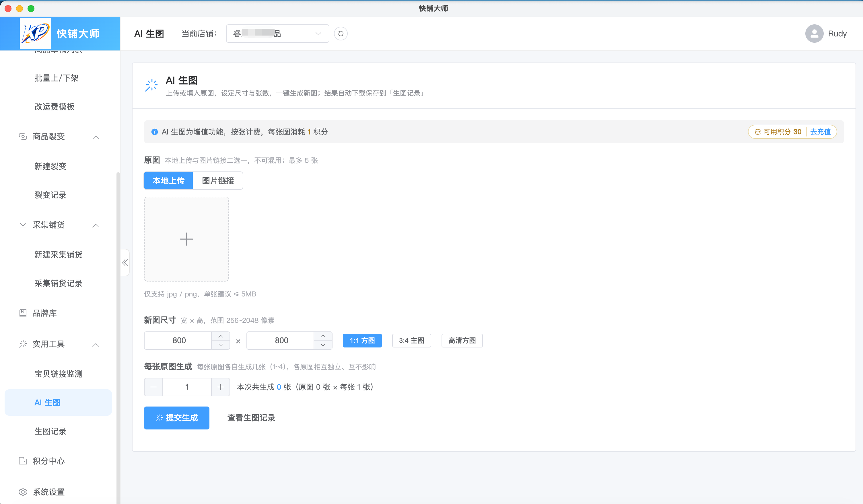This screenshot has width=863, height=504.
Task: Select the 本地上传 upload mode
Action: pyautogui.click(x=168, y=181)
